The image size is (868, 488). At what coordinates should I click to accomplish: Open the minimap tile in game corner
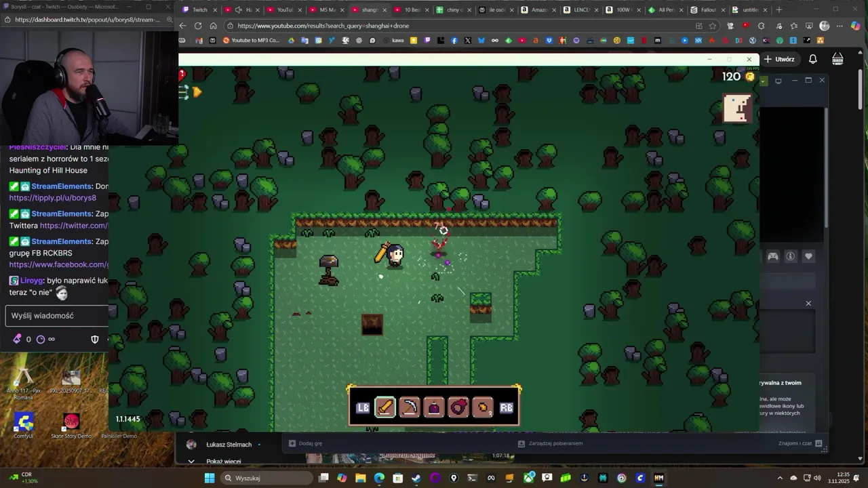click(x=737, y=108)
